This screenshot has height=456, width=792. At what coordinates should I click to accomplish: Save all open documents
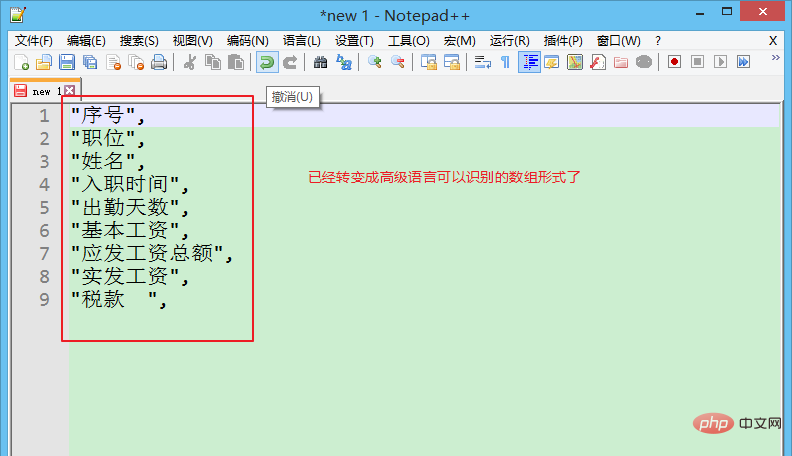(x=90, y=62)
